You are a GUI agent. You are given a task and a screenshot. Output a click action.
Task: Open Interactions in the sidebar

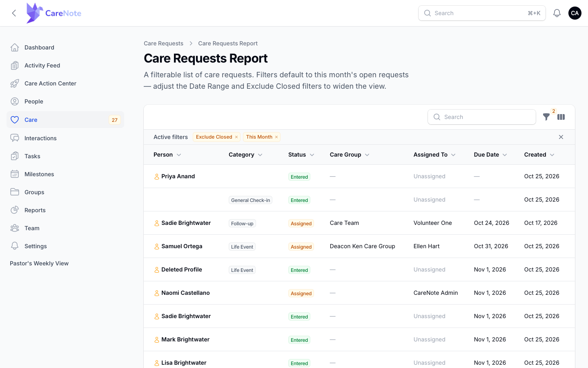(x=65, y=138)
